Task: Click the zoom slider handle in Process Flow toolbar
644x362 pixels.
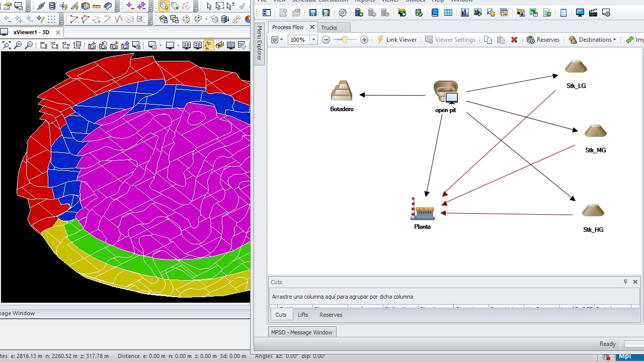Action: [x=344, y=40]
